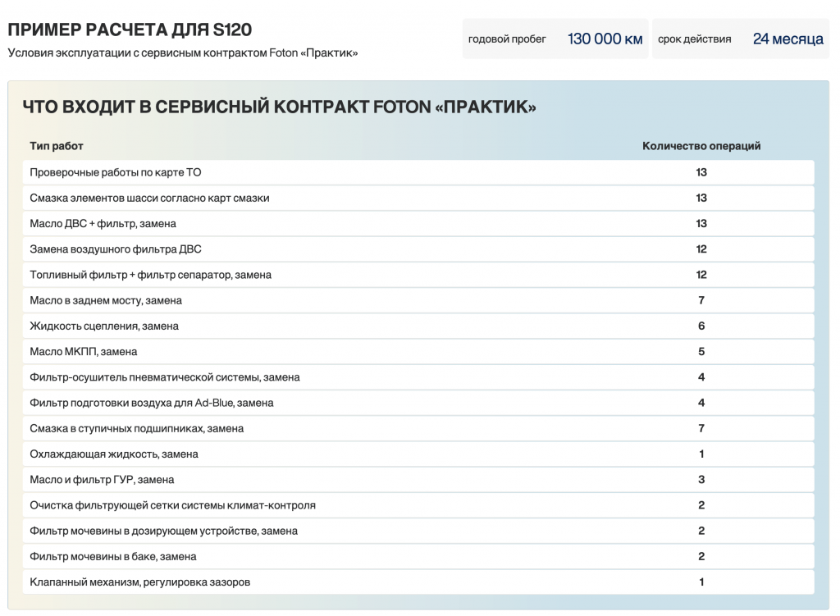Click count 6 for Жидкость сцепления row
Image resolution: width=840 pixels, height=616 pixels.
[x=701, y=326]
